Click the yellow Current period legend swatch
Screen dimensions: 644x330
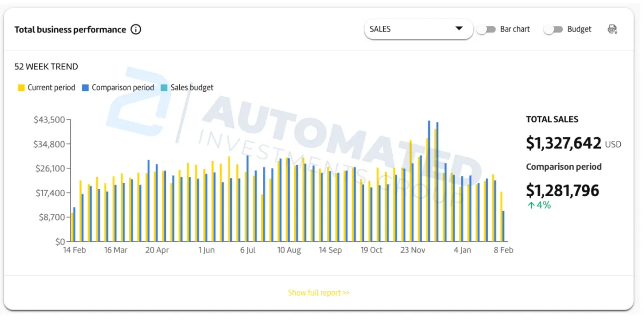coord(21,88)
